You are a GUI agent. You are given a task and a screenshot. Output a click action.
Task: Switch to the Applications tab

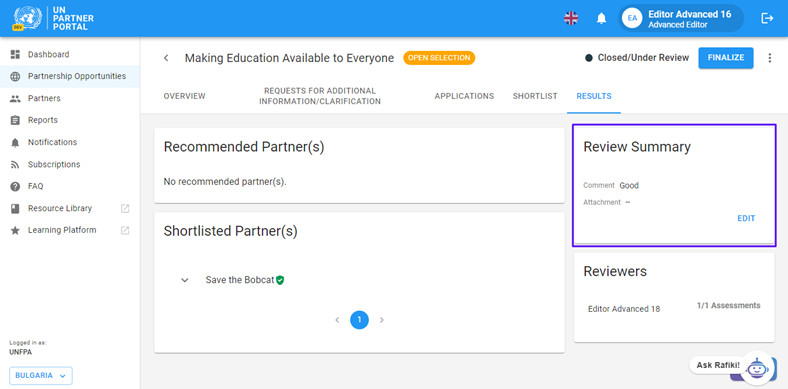[x=464, y=96]
